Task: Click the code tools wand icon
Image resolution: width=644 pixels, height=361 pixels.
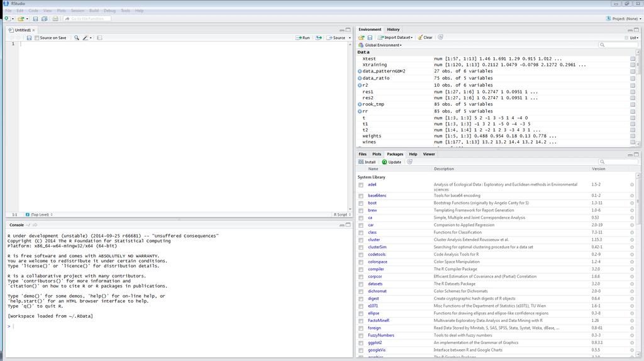Action: tap(86, 38)
